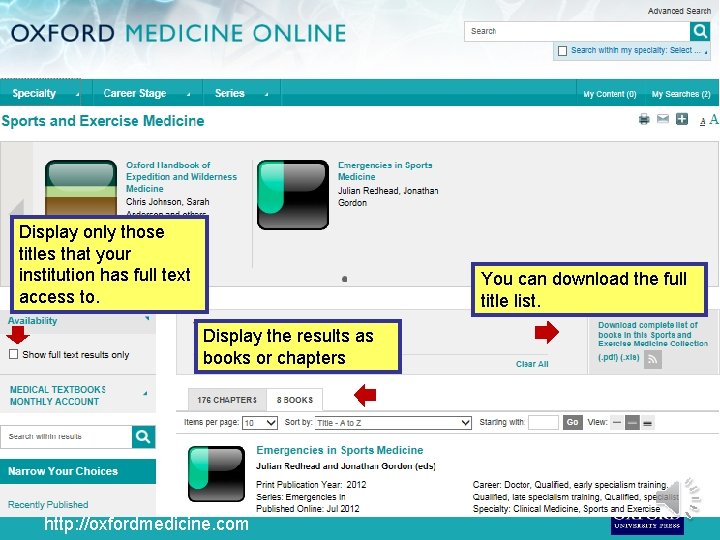Click the Go button
720x540 pixels.
pos(573,422)
